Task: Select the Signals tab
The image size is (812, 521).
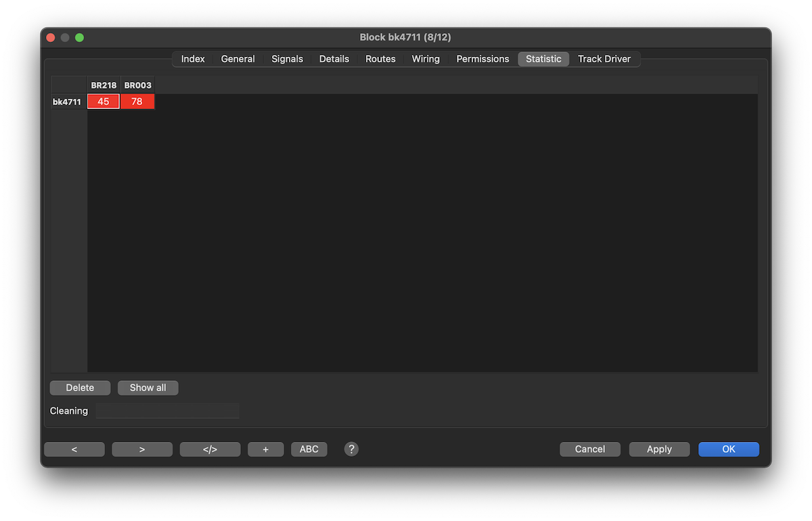Action: click(x=287, y=59)
